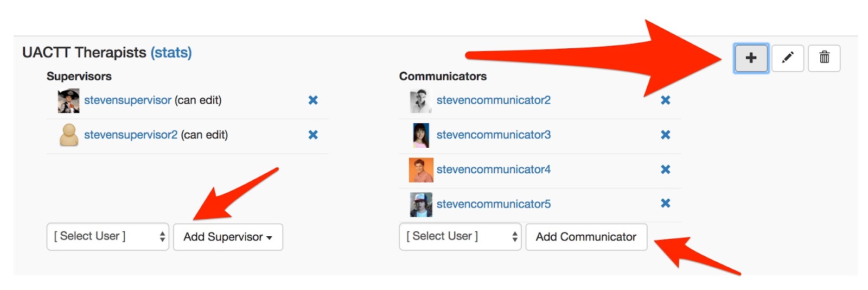This screenshot has width=868, height=290.
Task: Remove stevencommunicator5 with the X icon
Action: [x=666, y=203]
